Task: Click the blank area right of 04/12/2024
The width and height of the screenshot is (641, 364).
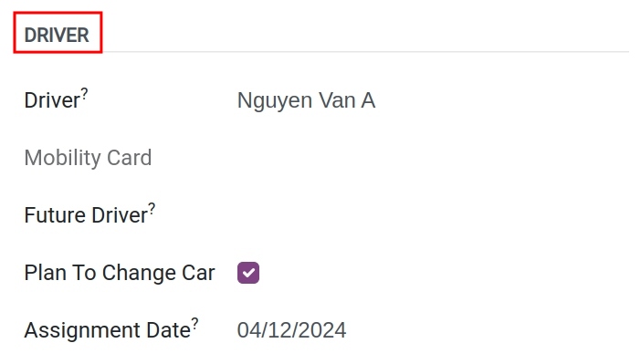Action: point(488,330)
